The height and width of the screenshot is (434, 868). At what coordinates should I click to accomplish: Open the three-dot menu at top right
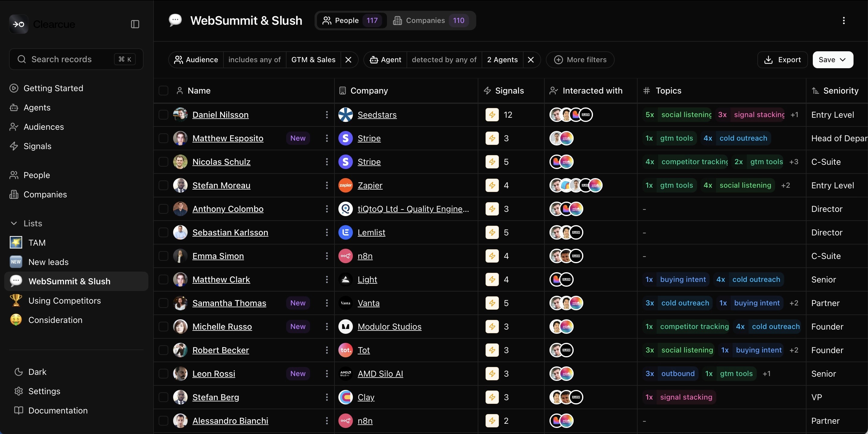[x=843, y=21]
